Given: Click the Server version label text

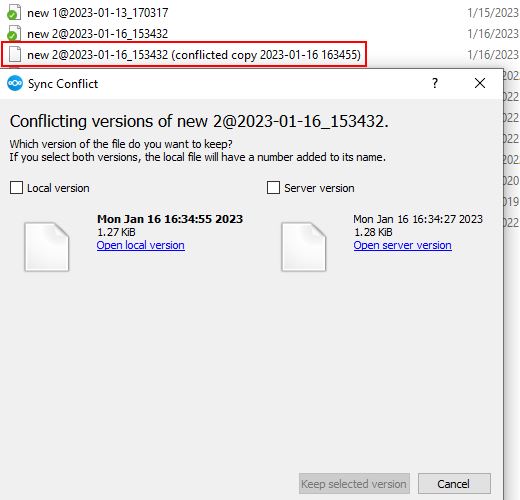Looking at the screenshot, I should [x=319, y=188].
